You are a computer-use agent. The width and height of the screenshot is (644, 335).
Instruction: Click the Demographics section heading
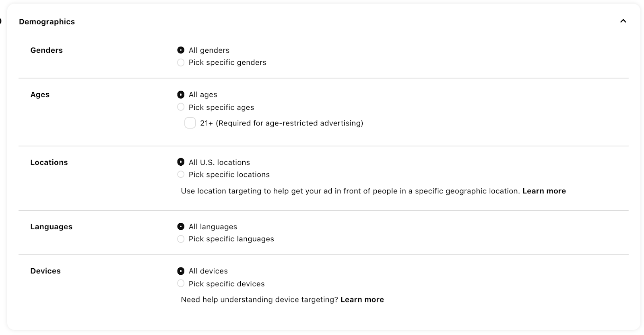47,22
